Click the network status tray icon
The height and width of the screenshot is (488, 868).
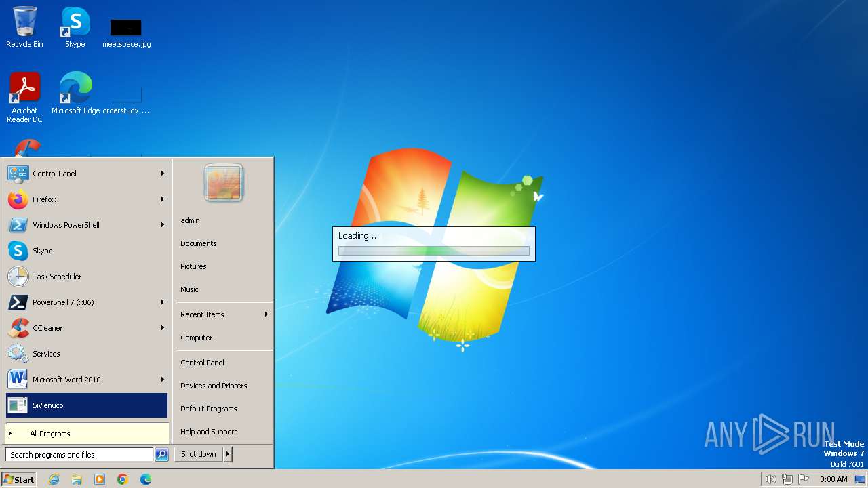[x=787, y=479]
